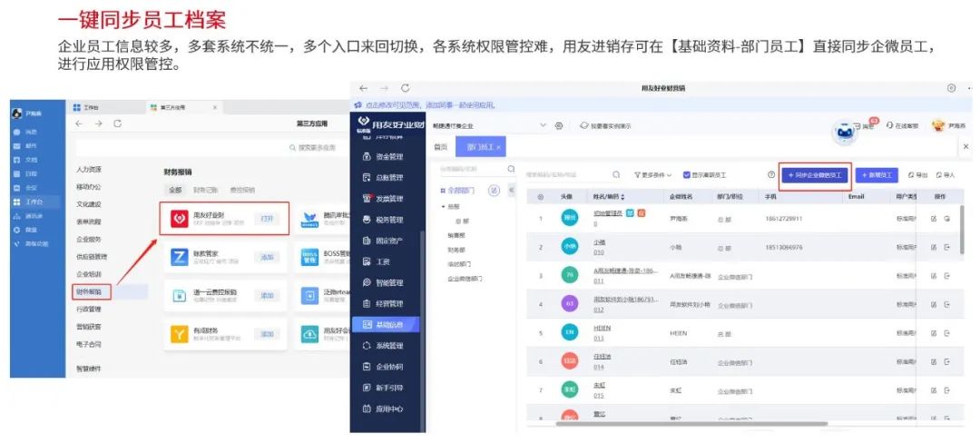Expand the company name dropdown
This screenshot has width=980, height=443.
pyautogui.click(x=543, y=125)
